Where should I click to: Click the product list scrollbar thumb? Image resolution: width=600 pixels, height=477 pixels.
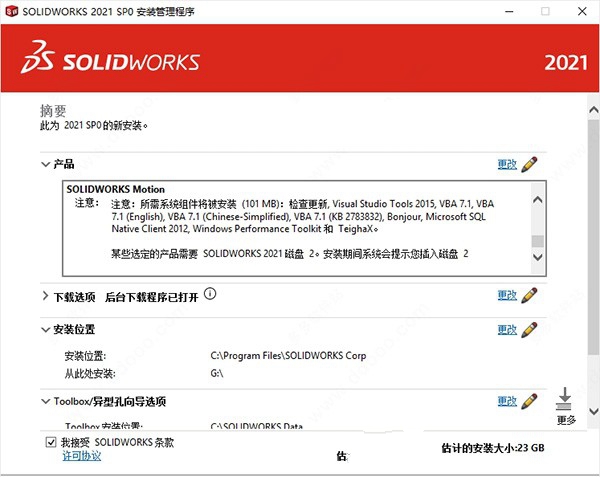[x=538, y=241]
